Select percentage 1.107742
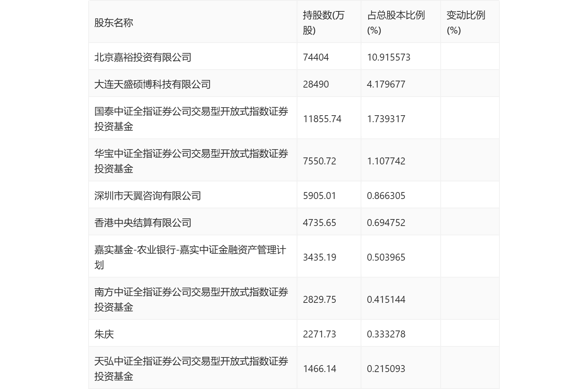This screenshot has width=588, height=389. [x=386, y=161]
